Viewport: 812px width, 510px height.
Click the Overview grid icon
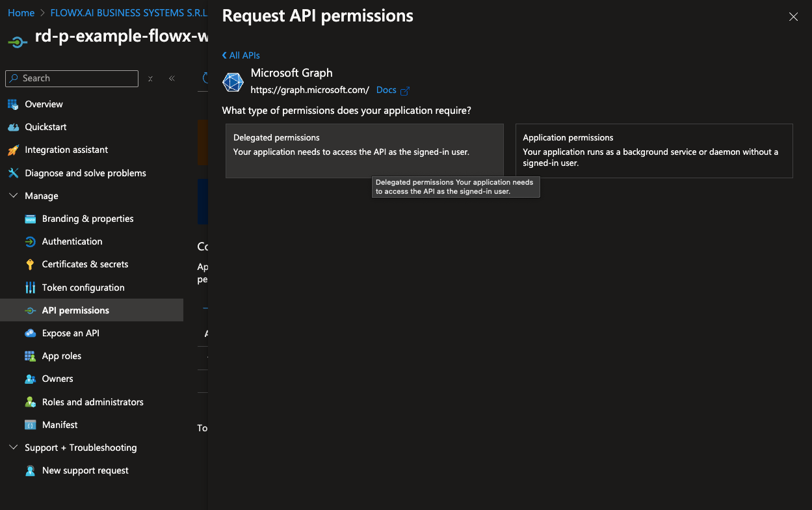coord(13,104)
